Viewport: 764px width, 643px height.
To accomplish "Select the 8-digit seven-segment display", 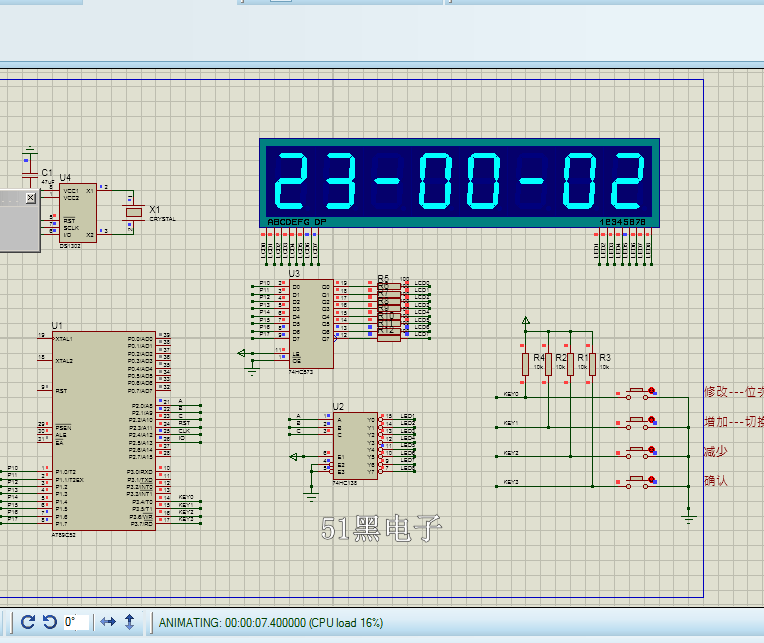I will (x=459, y=183).
